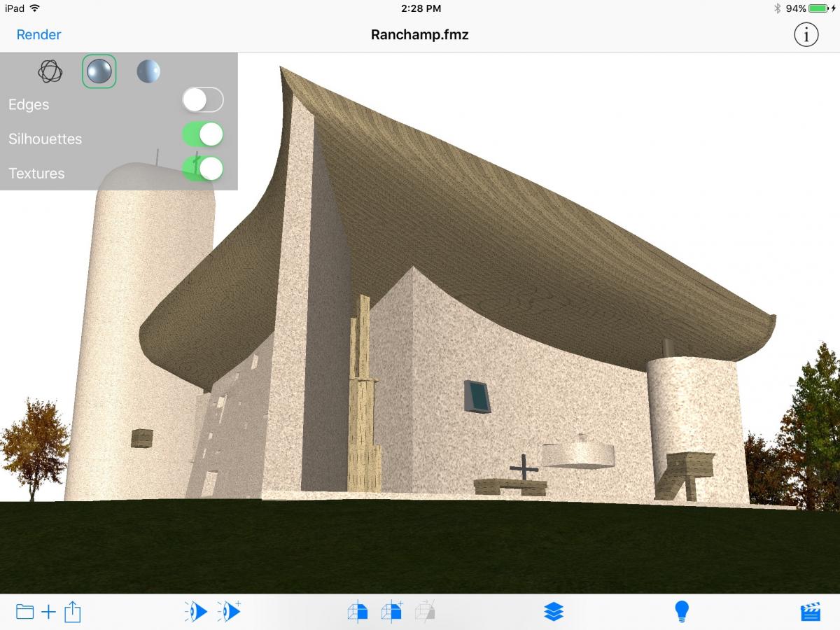Tap the Ranchamp.fmz file title
840x630 pixels.
[x=420, y=34]
